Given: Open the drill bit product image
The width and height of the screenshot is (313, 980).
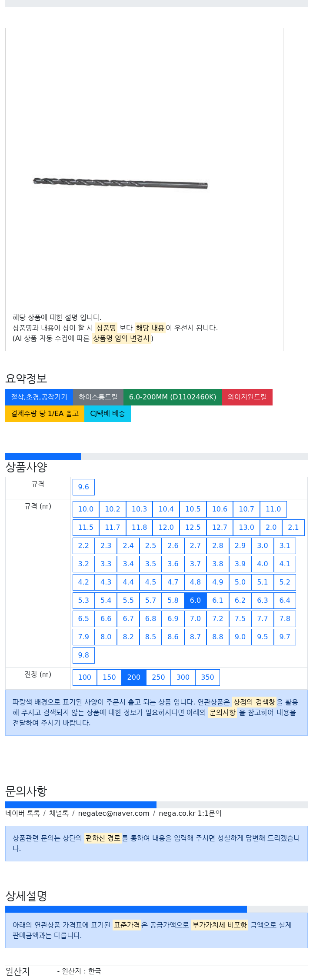Looking at the screenshot, I should (x=120, y=183).
